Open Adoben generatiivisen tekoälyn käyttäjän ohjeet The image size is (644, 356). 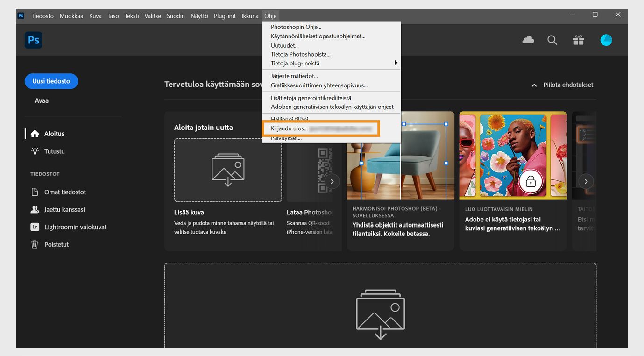click(331, 107)
